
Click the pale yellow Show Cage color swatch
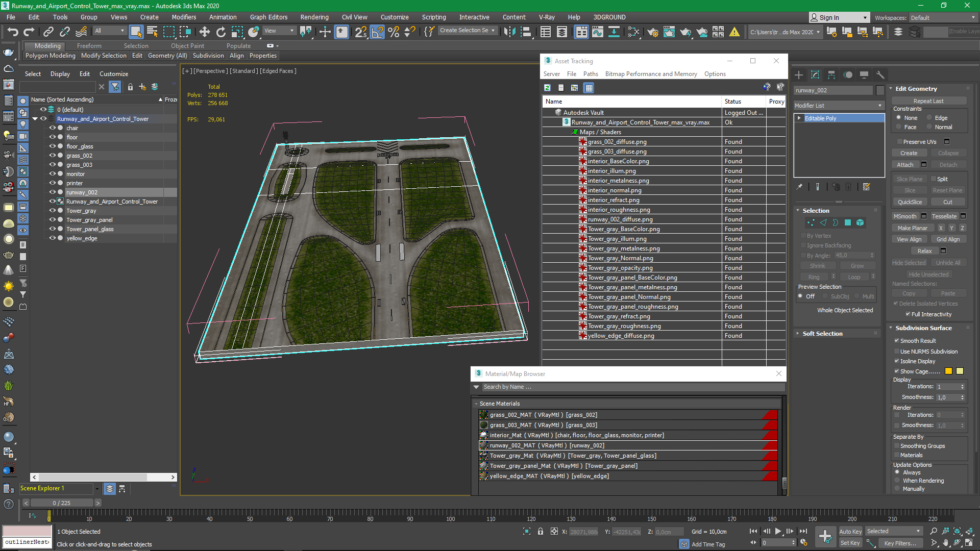click(x=960, y=371)
